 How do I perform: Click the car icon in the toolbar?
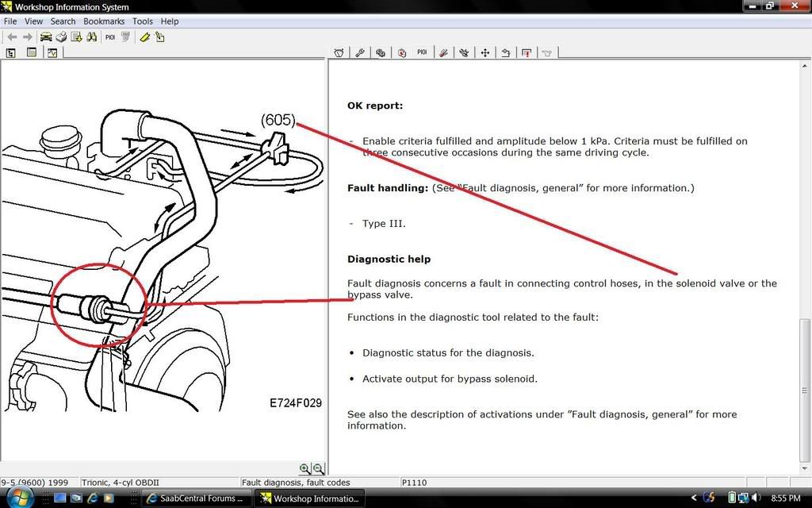pyautogui.click(x=45, y=37)
